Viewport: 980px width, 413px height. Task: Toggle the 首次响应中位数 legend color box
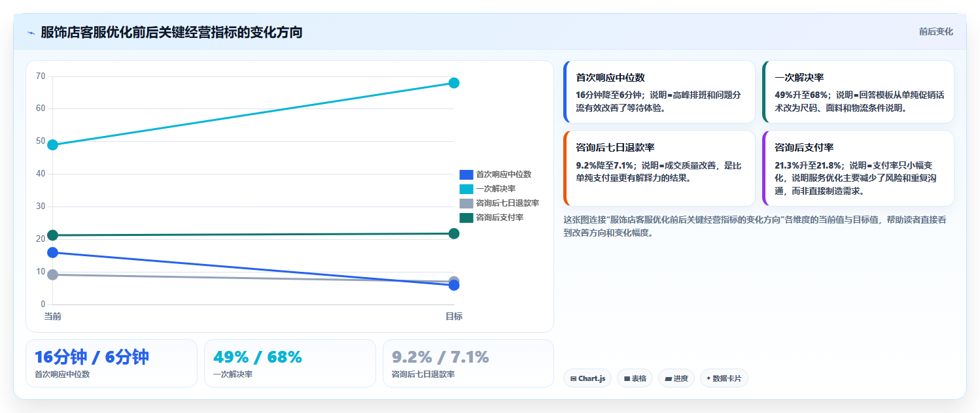tap(466, 174)
